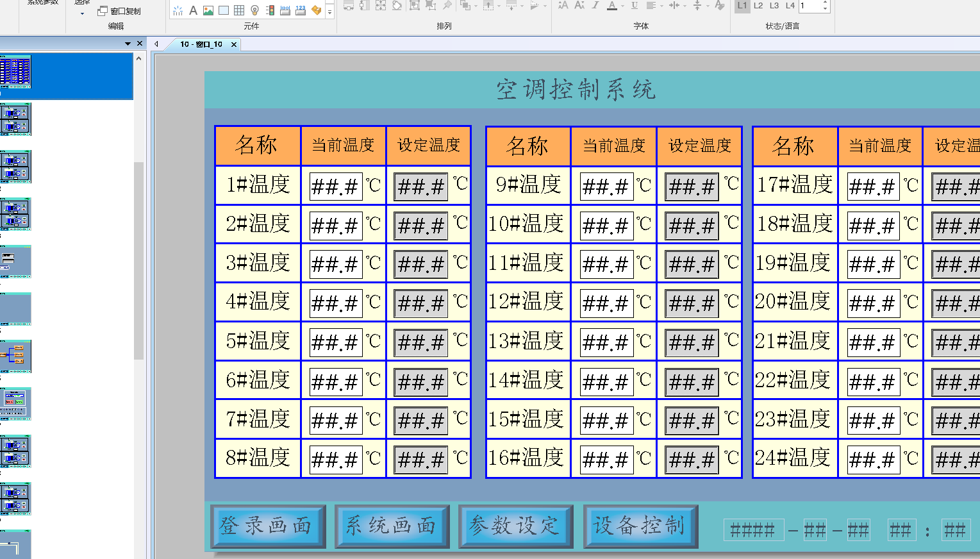
Task: Click the window copy (窗口复制) icon
Action: 103,11
